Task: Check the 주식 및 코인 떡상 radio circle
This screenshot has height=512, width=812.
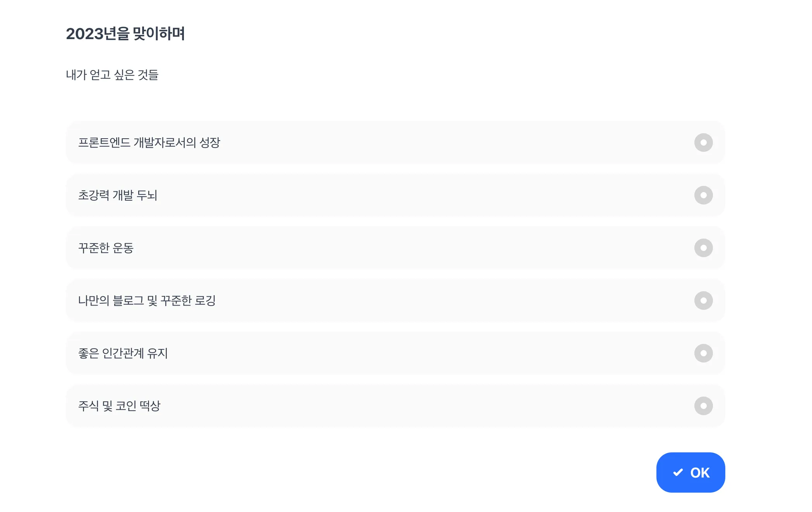Action: (x=703, y=406)
